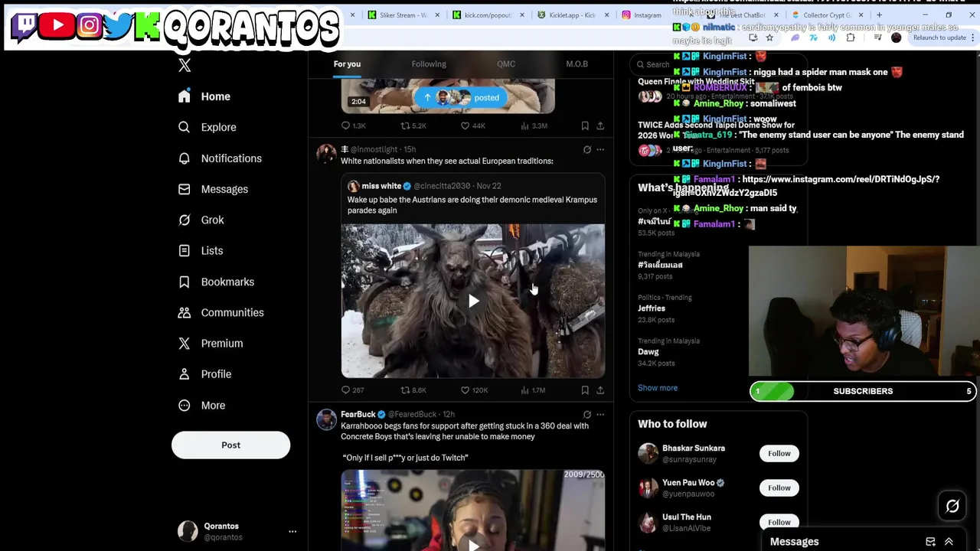This screenshot has height=551, width=980.
Task: Follow Bhaskar Sunkara
Action: coord(779,454)
